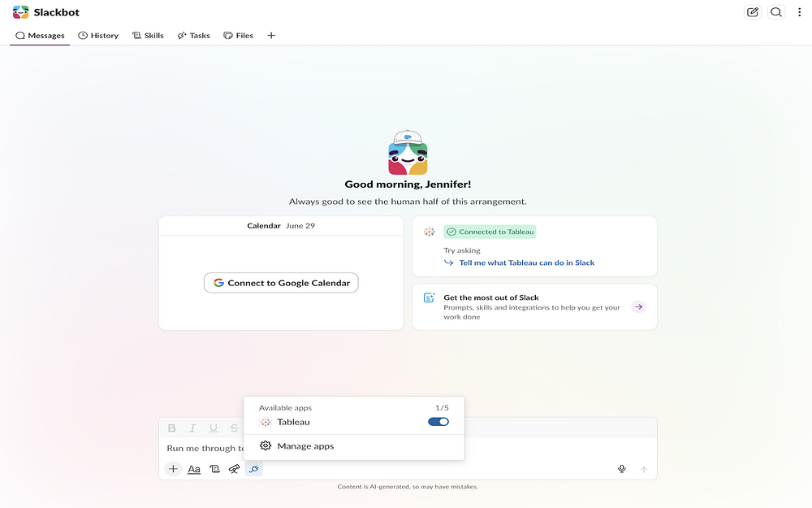812x508 pixels.
Task: Click the Slackbot mascot avatar
Action: click(408, 153)
